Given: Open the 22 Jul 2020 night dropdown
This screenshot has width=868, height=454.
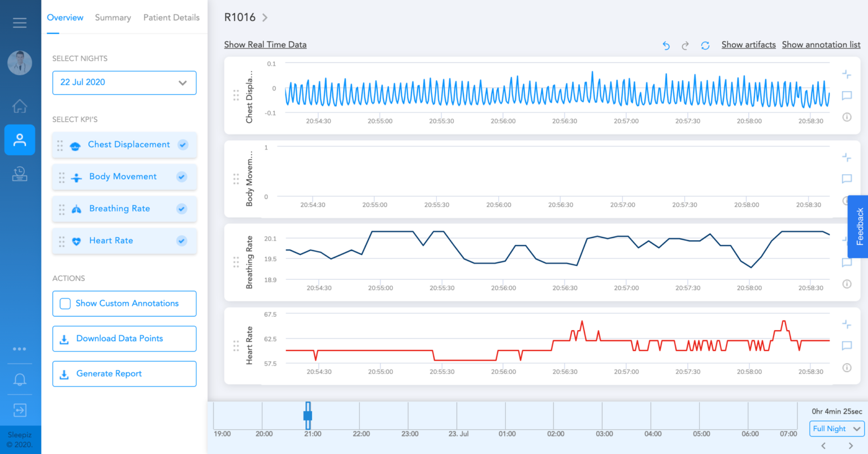Looking at the screenshot, I should point(124,83).
